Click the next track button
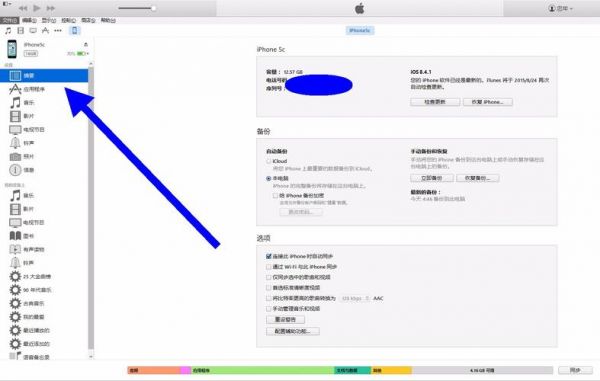Screen dimensions: 600x381 (51, 8)
